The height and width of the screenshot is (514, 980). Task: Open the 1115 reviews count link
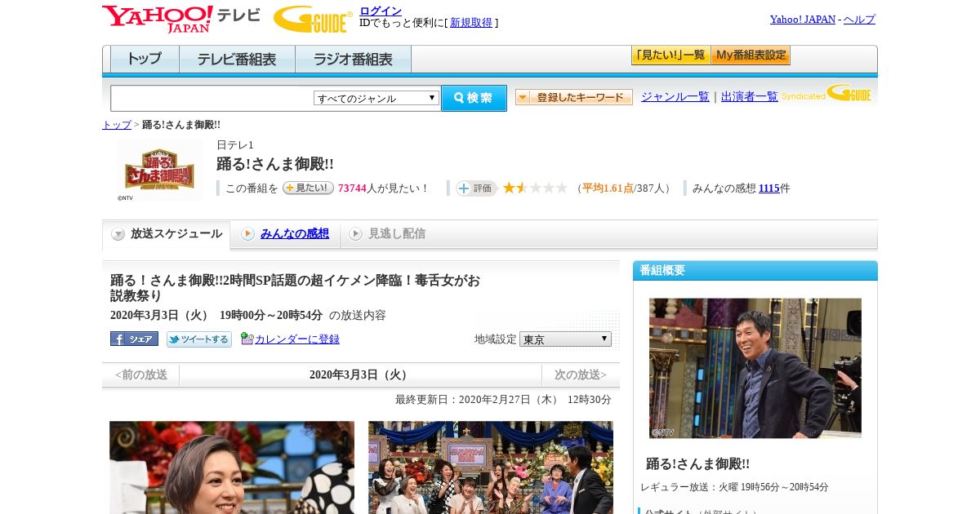(769, 188)
